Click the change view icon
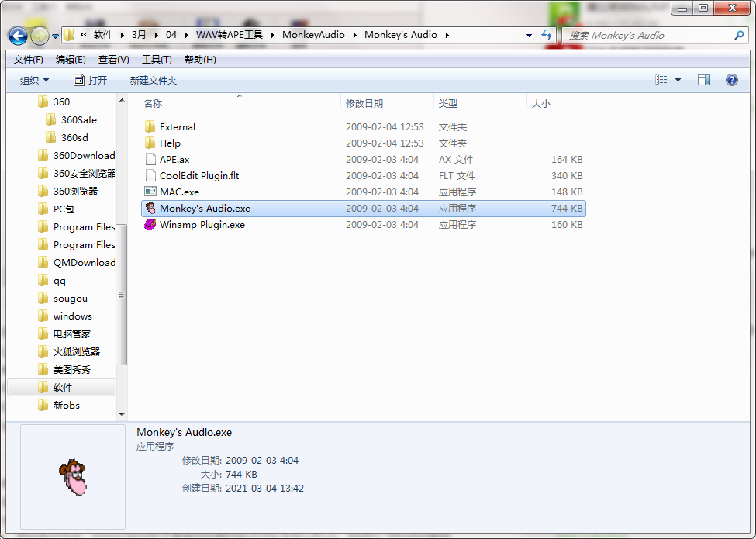 click(661, 80)
